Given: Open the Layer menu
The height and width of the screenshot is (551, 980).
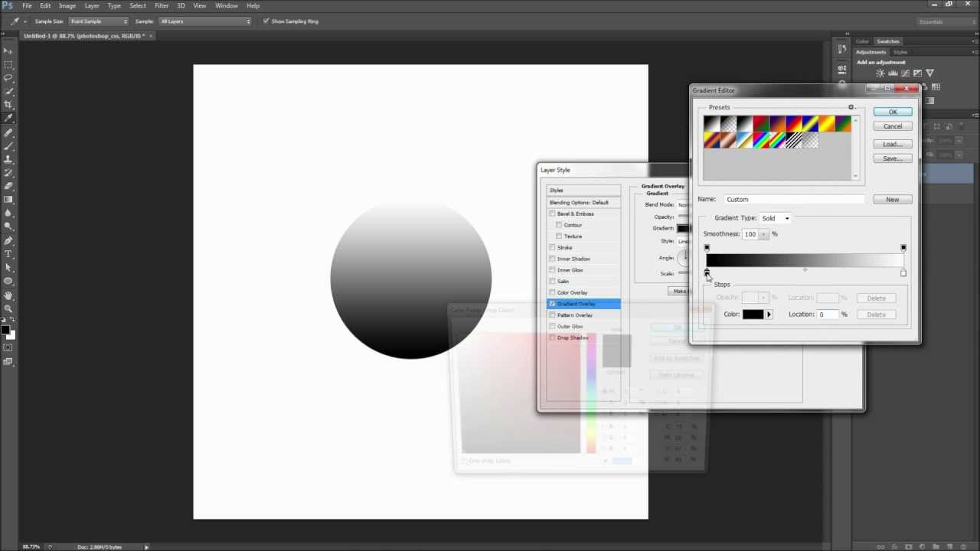Looking at the screenshot, I should (x=92, y=5).
